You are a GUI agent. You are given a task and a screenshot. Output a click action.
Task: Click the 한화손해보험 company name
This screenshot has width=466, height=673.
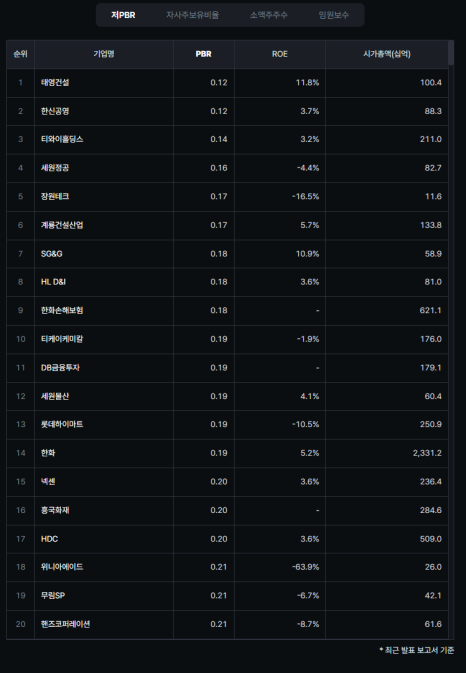(62, 310)
